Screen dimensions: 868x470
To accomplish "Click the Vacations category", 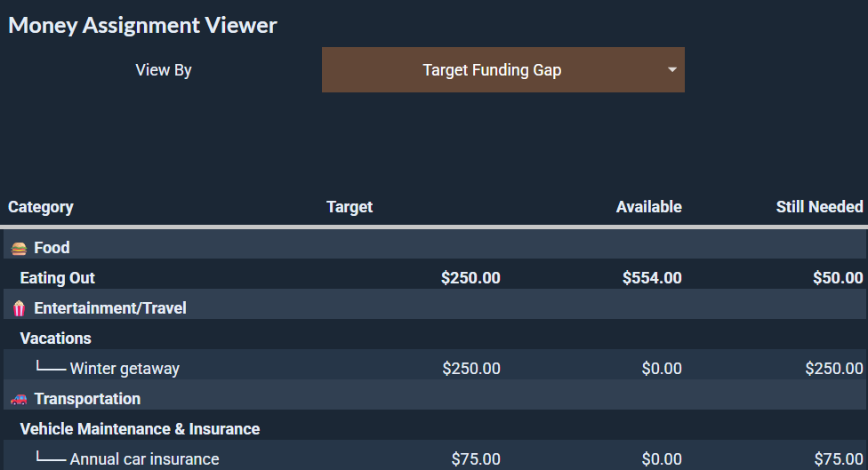I will tap(55, 339).
